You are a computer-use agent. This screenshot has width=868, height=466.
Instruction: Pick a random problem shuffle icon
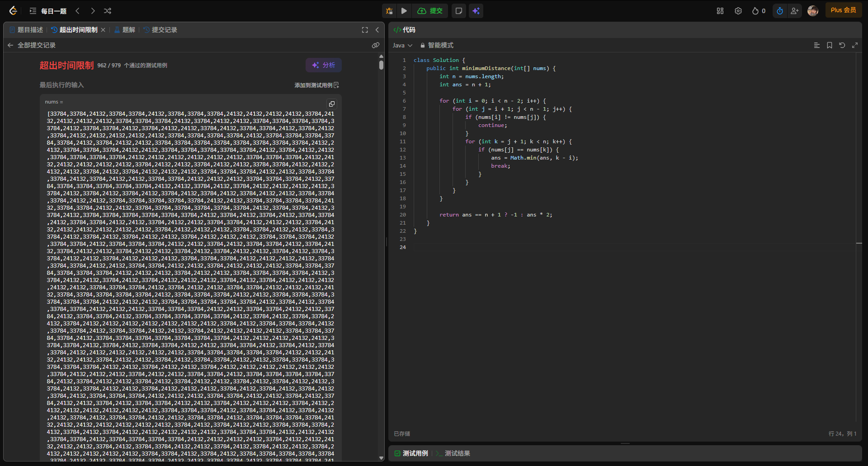click(x=108, y=11)
